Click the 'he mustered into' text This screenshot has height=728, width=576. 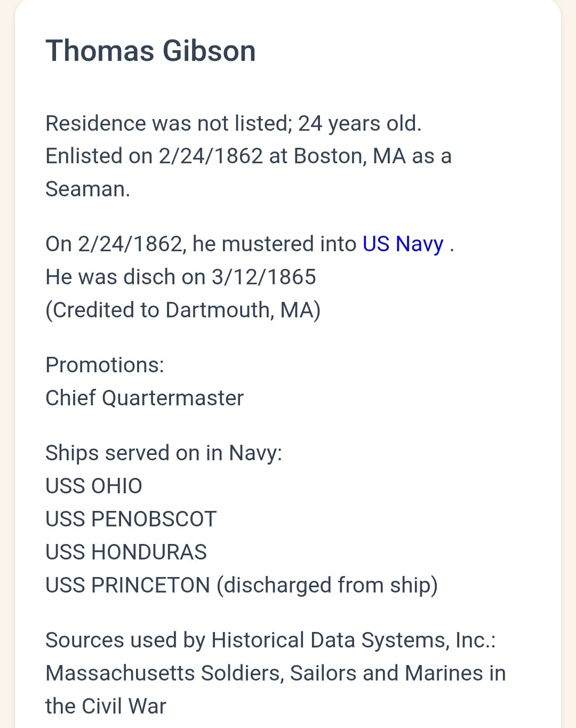point(274,244)
